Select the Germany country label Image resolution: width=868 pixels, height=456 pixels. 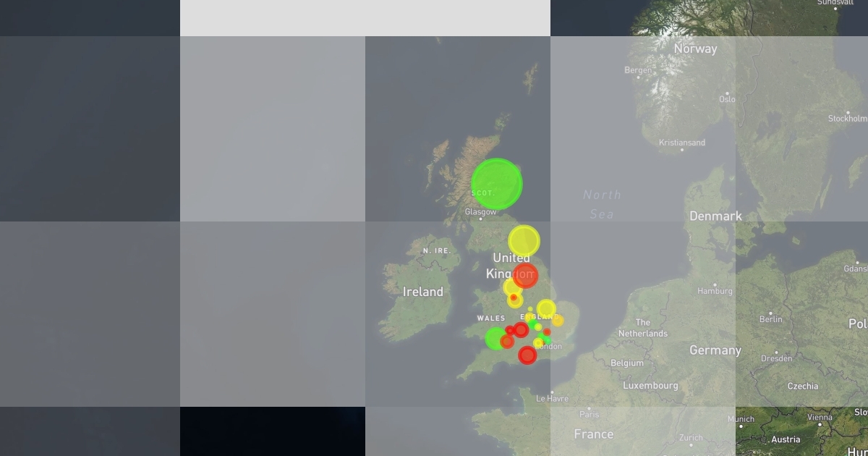pyautogui.click(x=715, y=350)
